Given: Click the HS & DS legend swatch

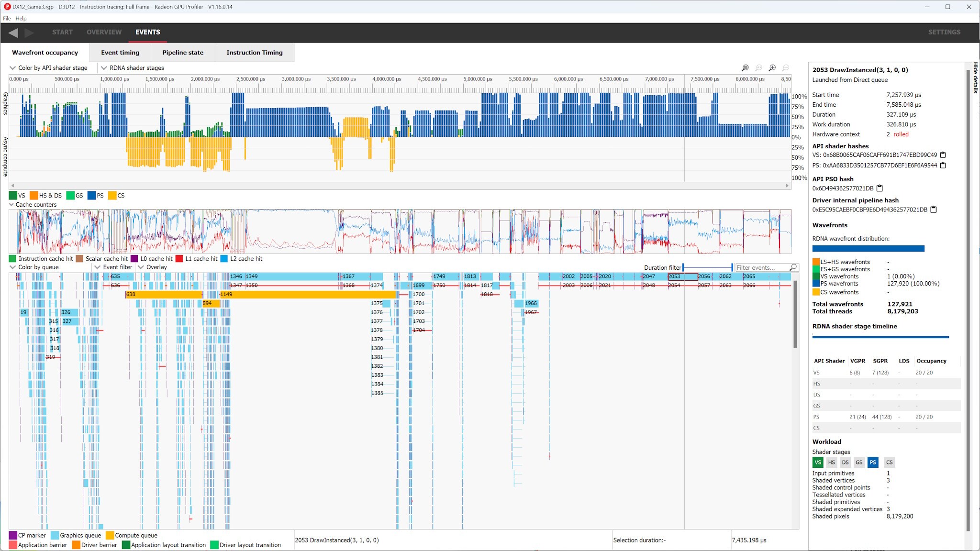Looking at the screenshot, I should (x=33, y=196).
